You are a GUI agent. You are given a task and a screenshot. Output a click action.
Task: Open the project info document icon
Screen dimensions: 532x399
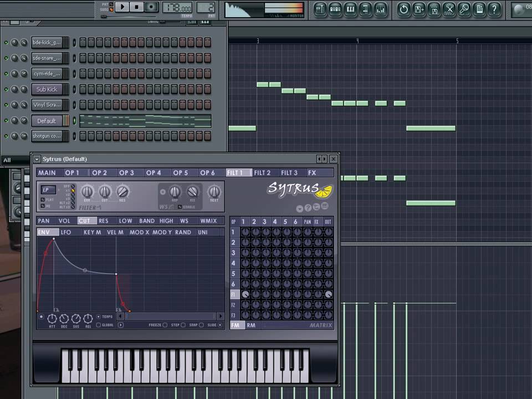click(x=479, y=9)
